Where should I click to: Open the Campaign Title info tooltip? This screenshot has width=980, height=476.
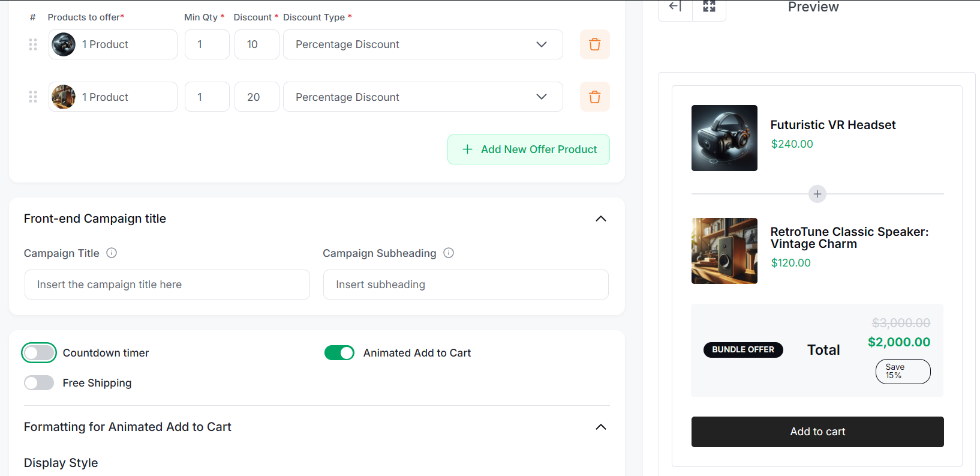112,253
